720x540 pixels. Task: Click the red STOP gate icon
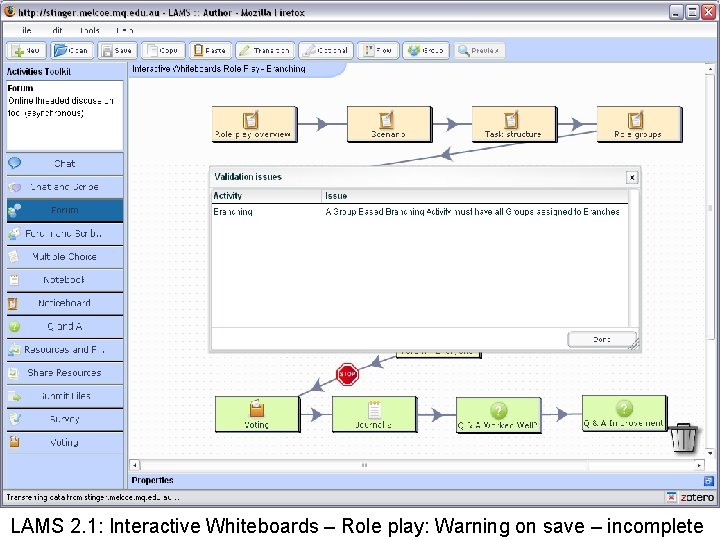click(x=347, y=374)
